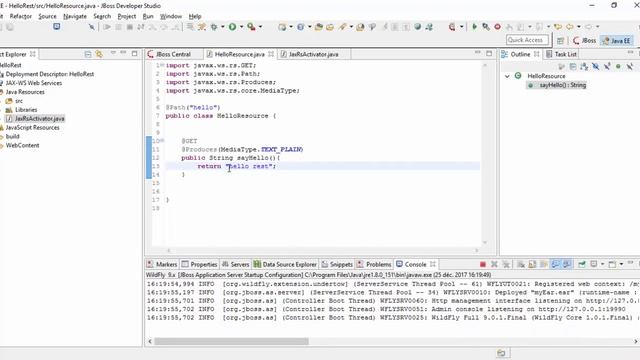Viewport: 640px width, 360px height.
Task: Open the Navigate menu
Action: (75, 16)
